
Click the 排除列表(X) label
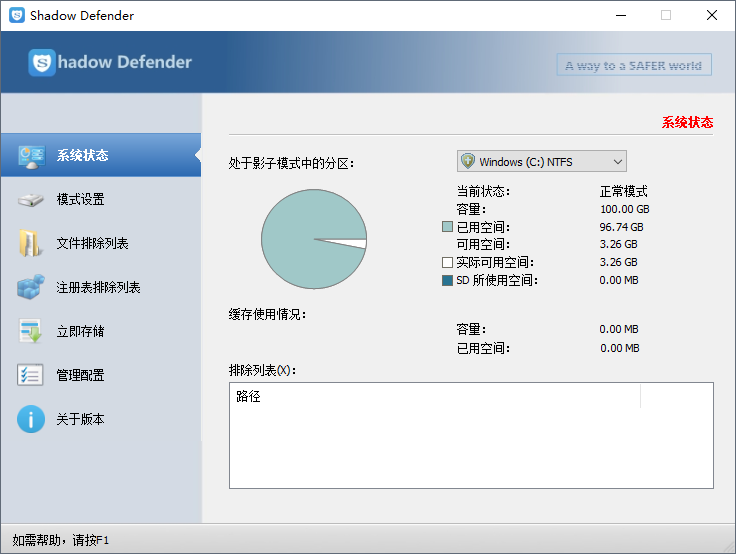[x=262, y=370]
